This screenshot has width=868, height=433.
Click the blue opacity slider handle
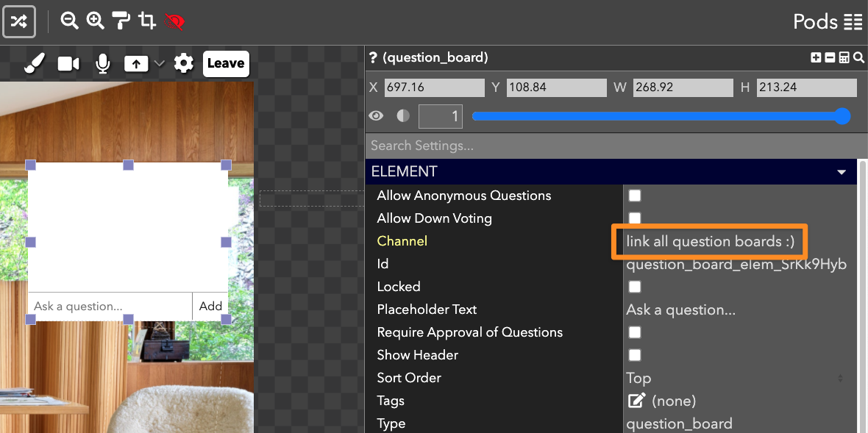(x=842, y=116)
